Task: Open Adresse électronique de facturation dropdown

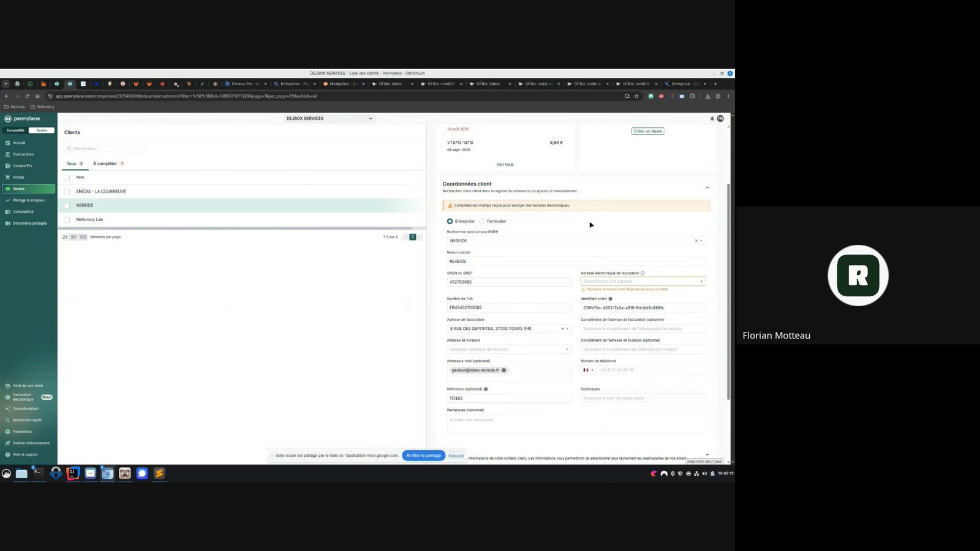Action: [x=643, y=282]
